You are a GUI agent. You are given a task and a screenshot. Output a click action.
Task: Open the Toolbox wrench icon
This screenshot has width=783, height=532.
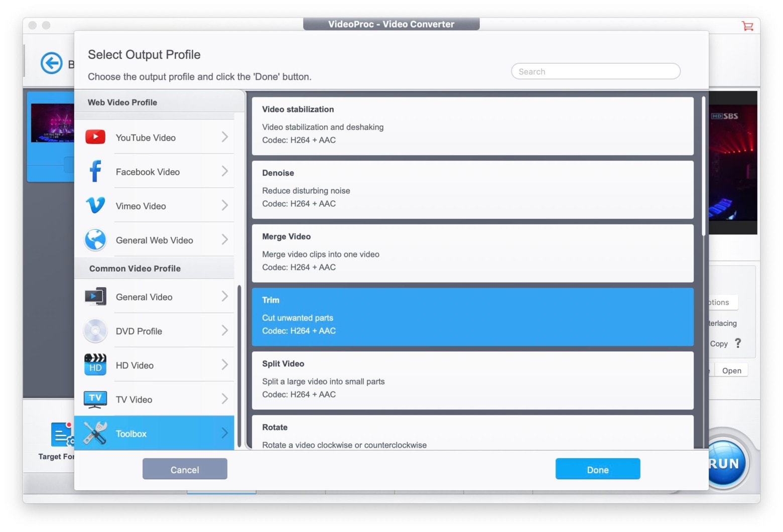click(95, 433)
